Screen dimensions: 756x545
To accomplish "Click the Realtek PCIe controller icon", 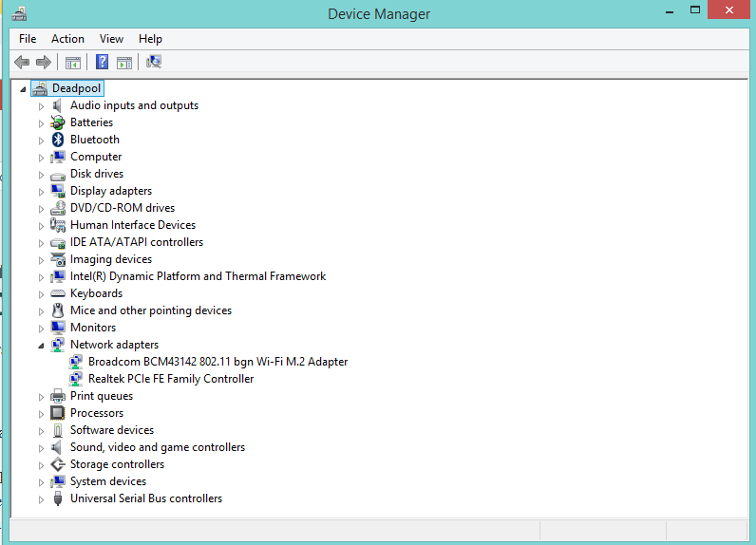I will (x=76, y=379).
